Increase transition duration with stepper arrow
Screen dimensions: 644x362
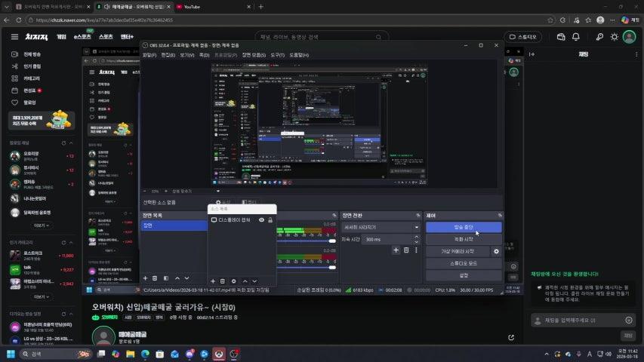pyautogui.click(x=417, y=237)
